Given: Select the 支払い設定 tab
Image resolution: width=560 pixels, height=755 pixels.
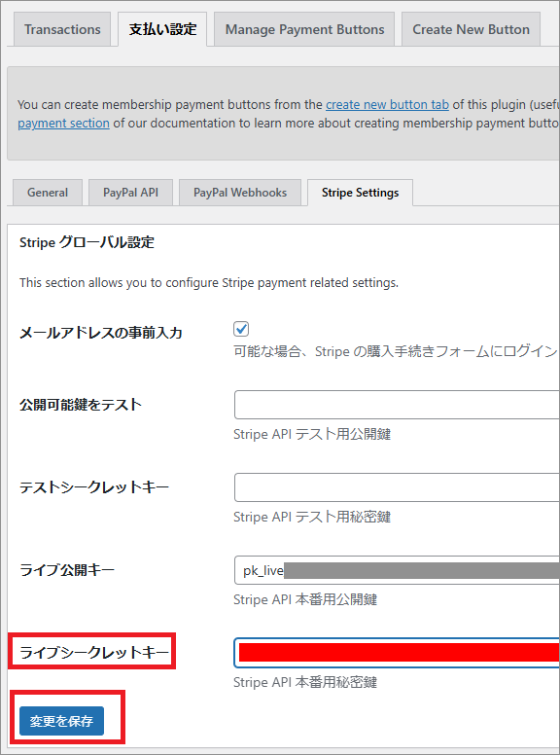Looking at the screenshot, I should click(162, 29).
